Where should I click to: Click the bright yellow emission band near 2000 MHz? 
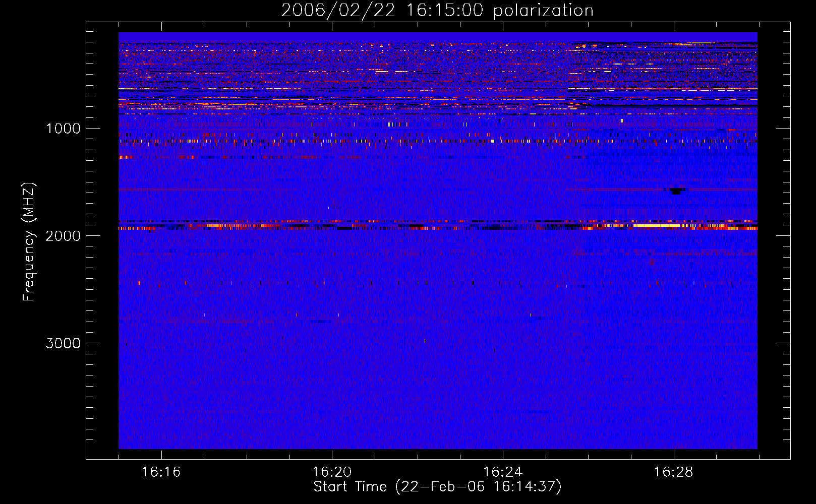click(656, 226)
